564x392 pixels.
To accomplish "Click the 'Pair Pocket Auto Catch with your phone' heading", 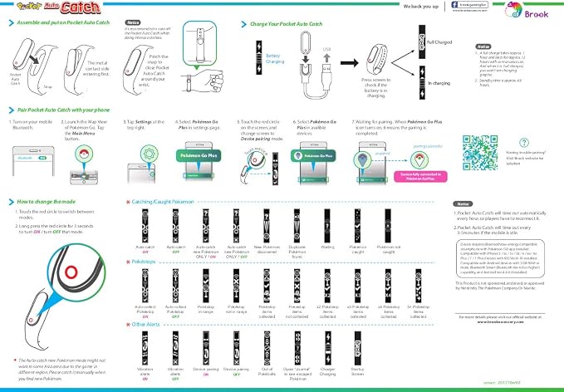I will pyautogui.click(x=63, y=110).
